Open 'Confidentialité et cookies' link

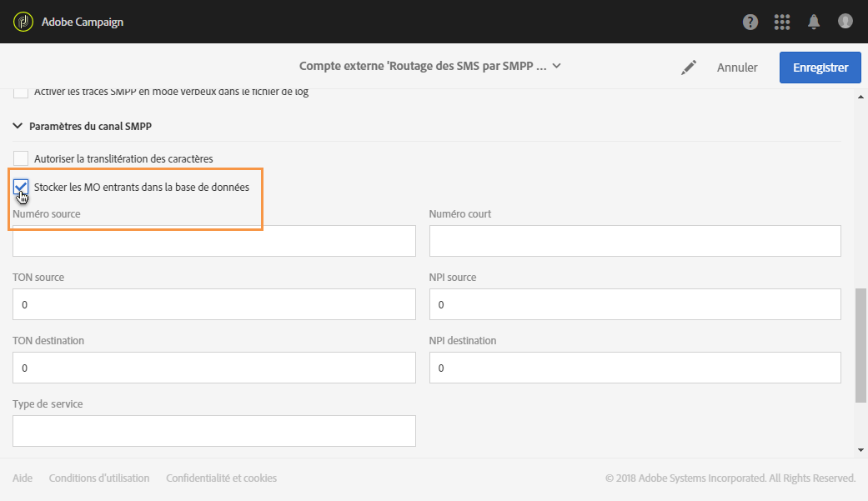click(221, 478)
